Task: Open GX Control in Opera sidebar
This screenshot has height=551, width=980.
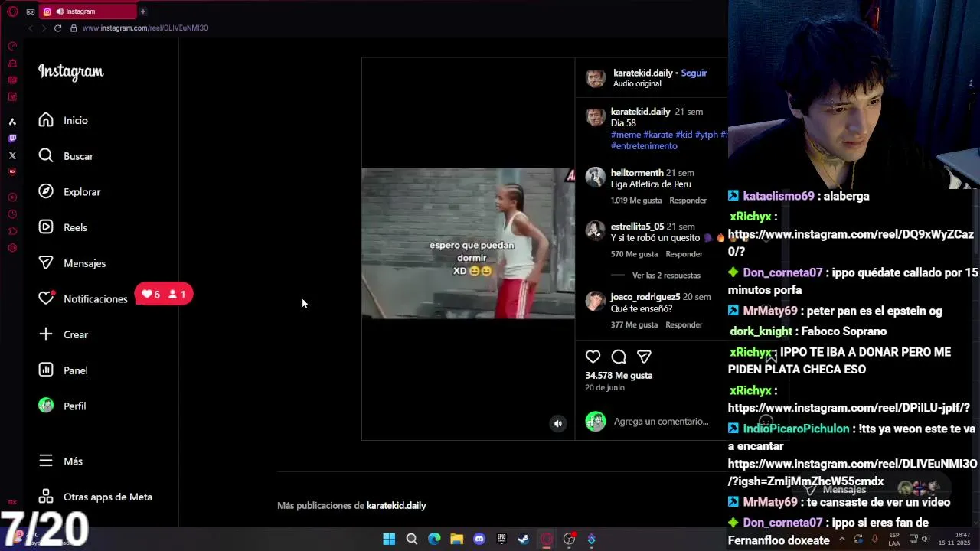Action: tap(12, 47)
